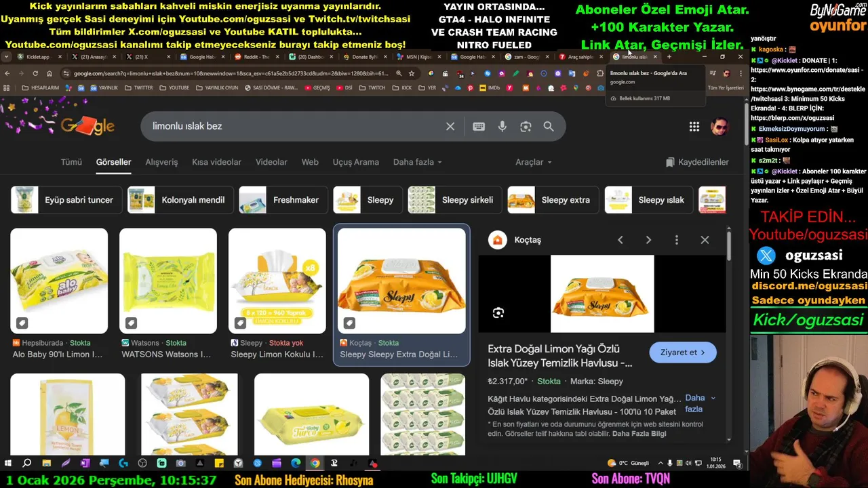Image resolution: width=868 pixels, height=488 pixels.
Task: Open the Koçtaş source title link
Action: (x=528, y=240)
